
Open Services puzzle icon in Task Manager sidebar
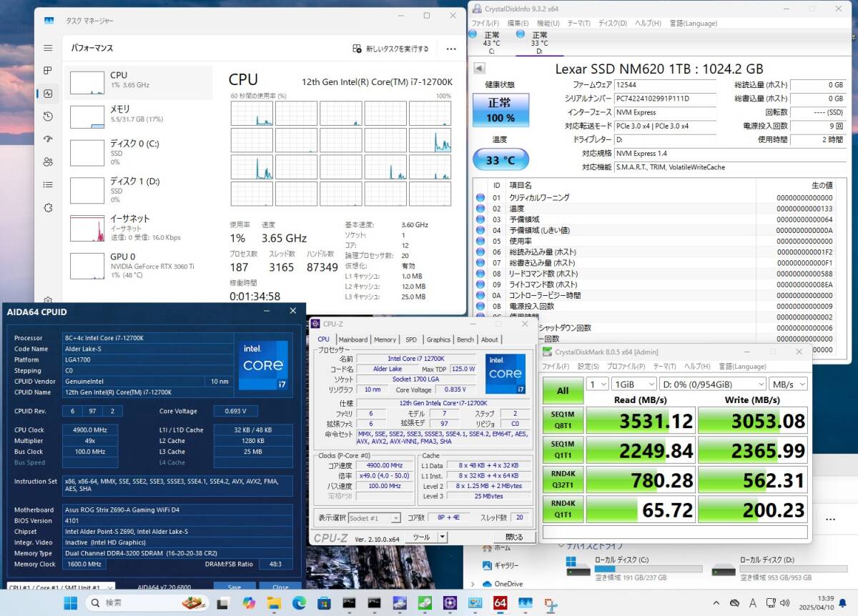pos(48,208)
